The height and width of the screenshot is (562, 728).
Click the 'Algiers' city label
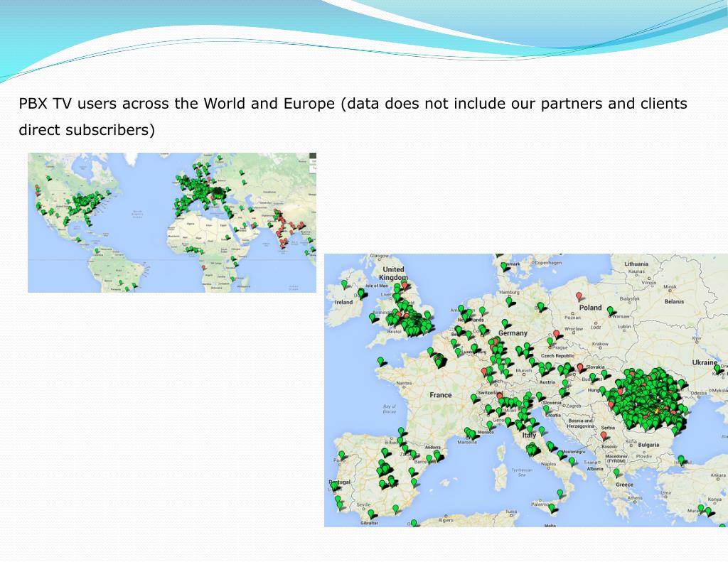click(445, 520)
